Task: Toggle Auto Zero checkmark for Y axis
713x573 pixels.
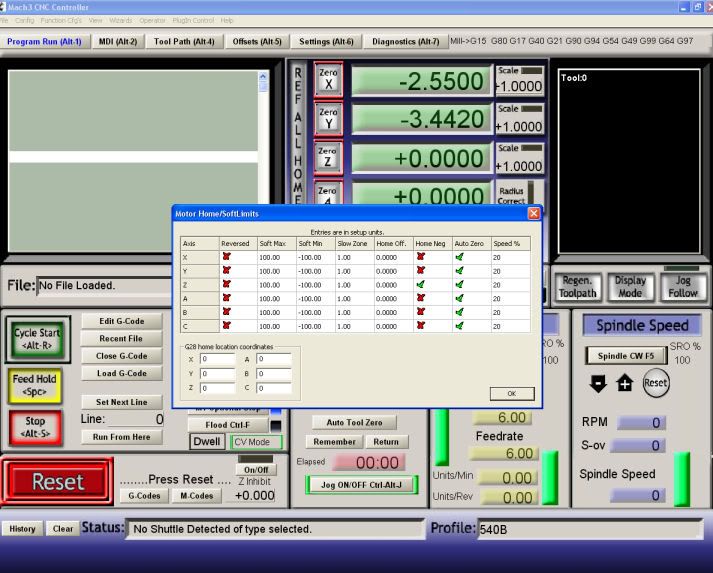Action: coord(459,270)
